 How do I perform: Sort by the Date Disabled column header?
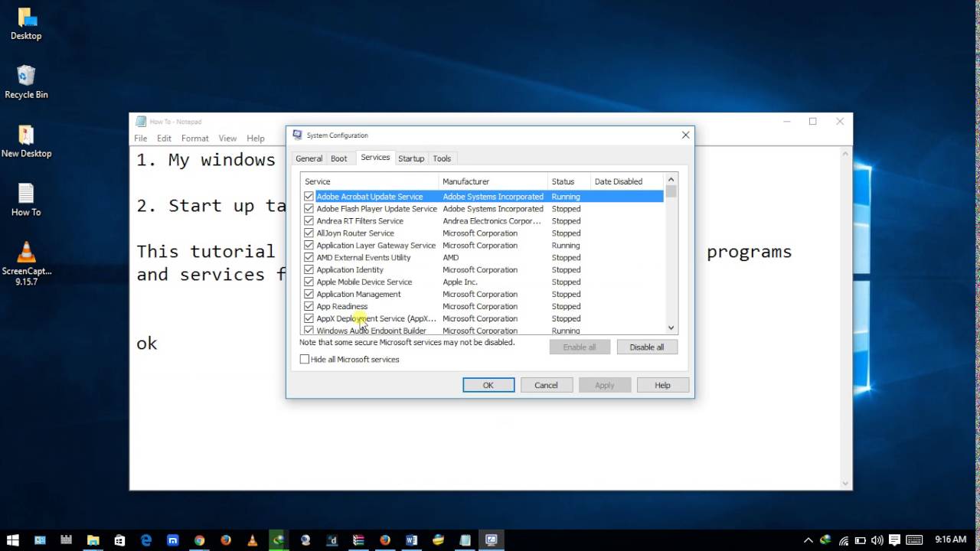coord(627,181)
